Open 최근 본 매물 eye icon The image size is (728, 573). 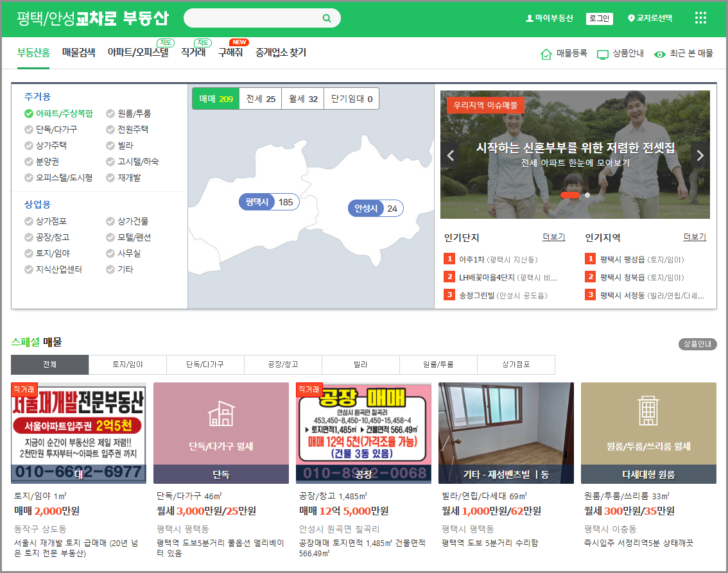(x=659, y=55)
